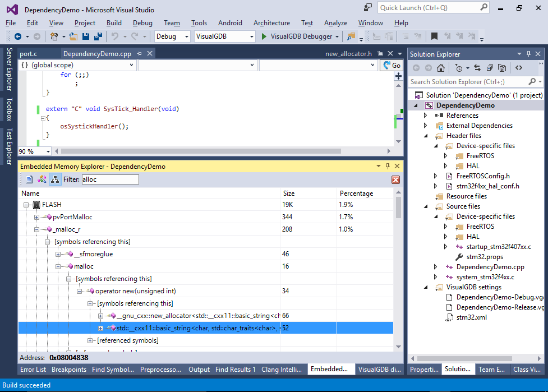Viewport: 548px width, 392px height.
Task: Click the View Code angle-brackets icon
Action: pyautogui.click(x=519, y=68)
